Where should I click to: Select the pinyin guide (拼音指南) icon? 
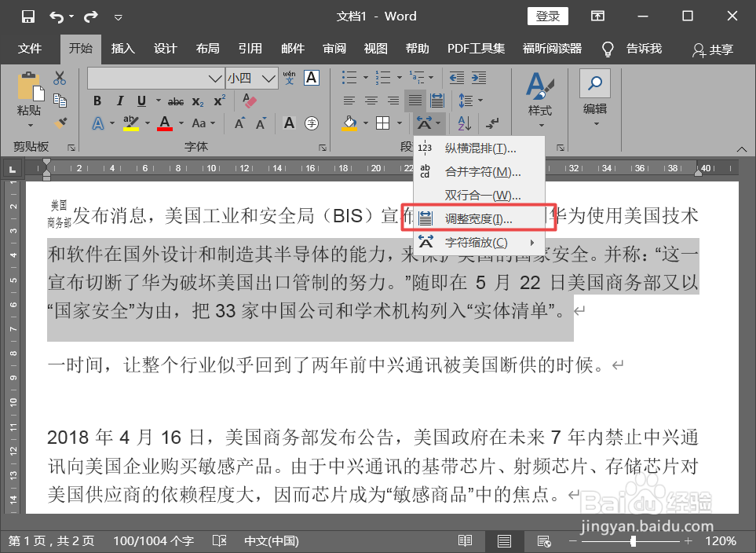click(288, 78)
